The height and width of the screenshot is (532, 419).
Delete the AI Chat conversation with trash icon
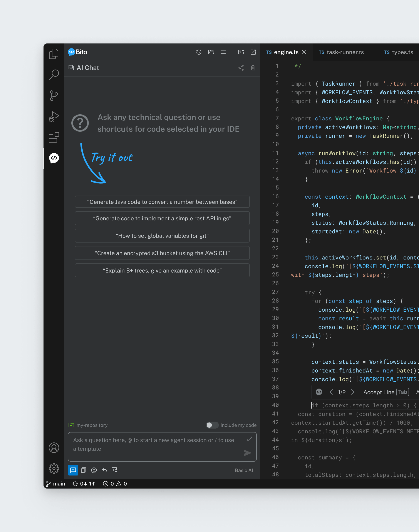253,68
